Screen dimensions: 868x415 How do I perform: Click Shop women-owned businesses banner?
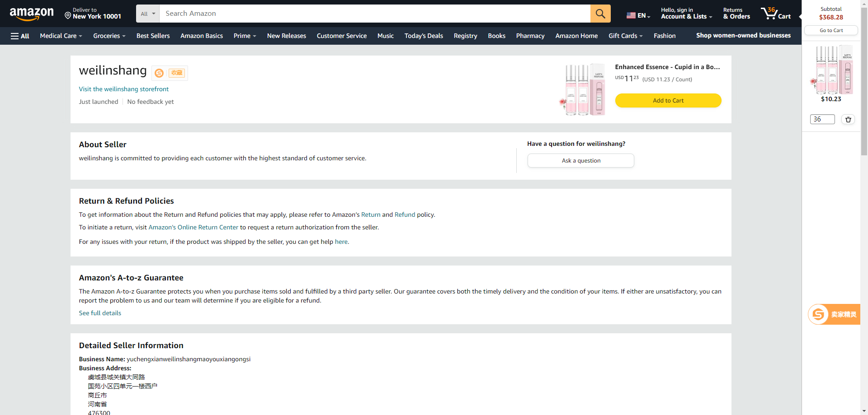click(x=743, y=35)
